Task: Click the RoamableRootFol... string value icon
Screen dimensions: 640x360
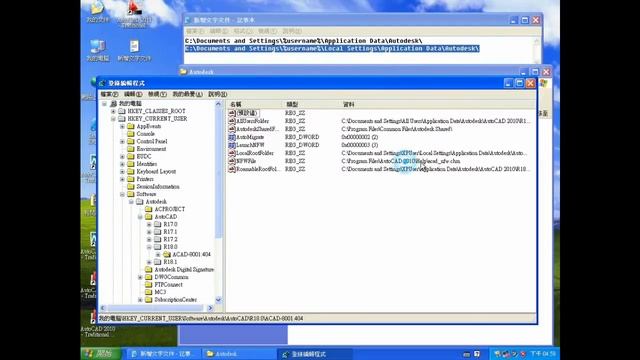Action: click(232, 169)
